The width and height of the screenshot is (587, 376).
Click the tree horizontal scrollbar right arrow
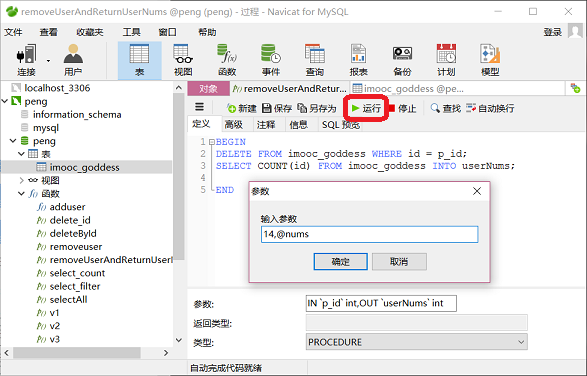(x=166, y=353)
